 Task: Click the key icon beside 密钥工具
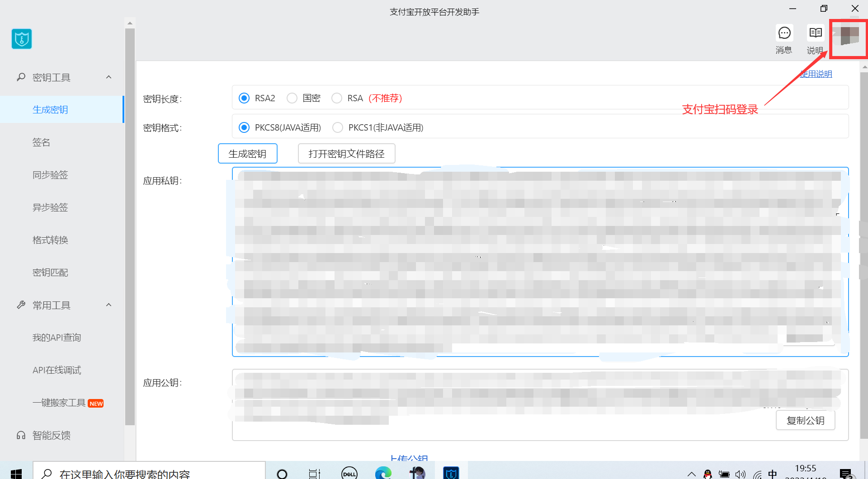coord(21,77)
